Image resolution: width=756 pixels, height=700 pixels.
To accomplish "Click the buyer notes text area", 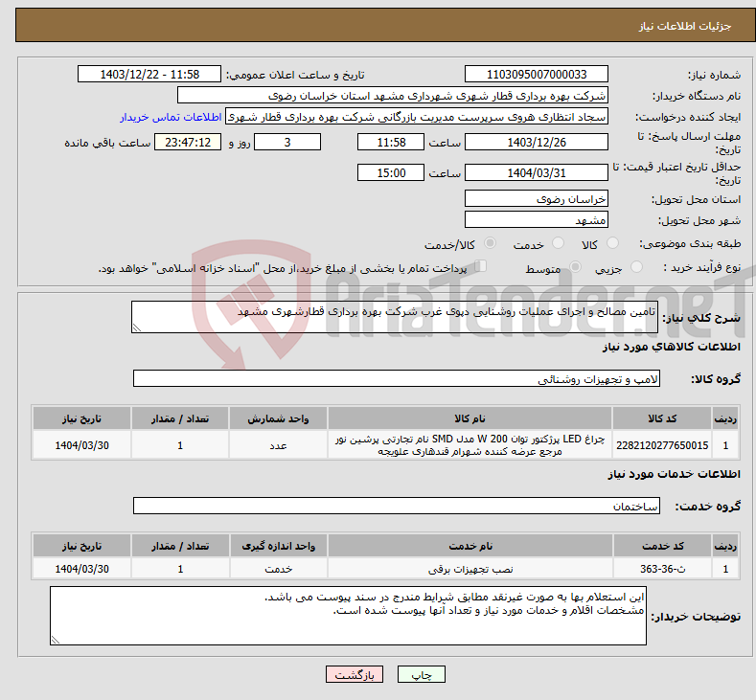I will tap(348, 616).
